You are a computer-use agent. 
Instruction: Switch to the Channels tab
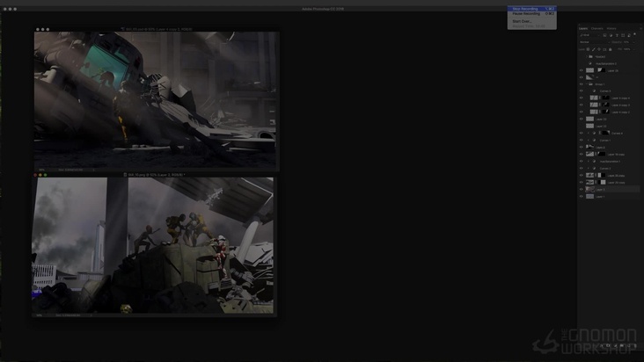[x=596, y=29]
